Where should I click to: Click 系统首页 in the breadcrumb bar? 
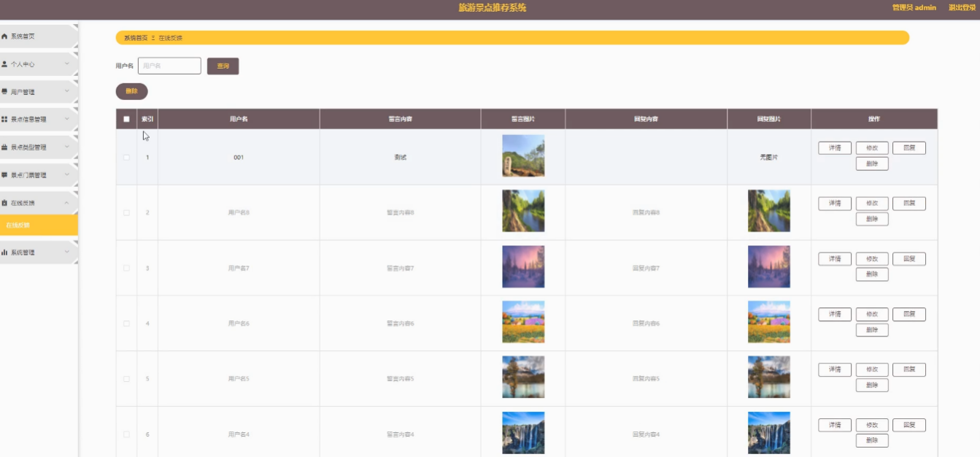click(136, 38)
